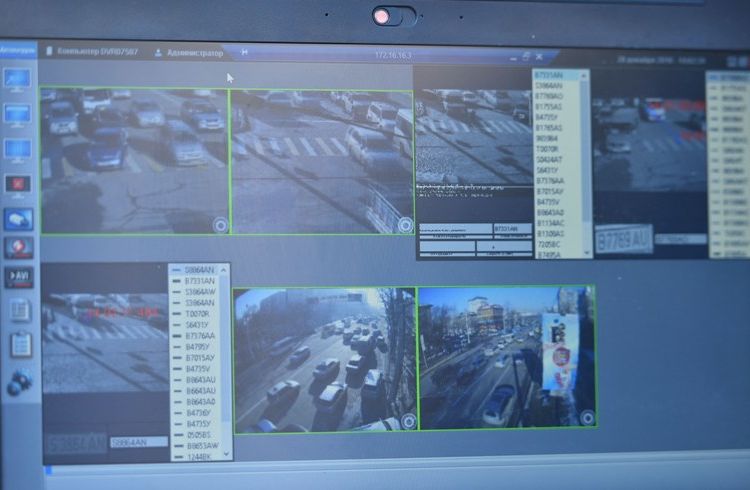Select the monitor icon just above the red-screen monitor
This screenshot has width=750, height=490.
[18, 150]
